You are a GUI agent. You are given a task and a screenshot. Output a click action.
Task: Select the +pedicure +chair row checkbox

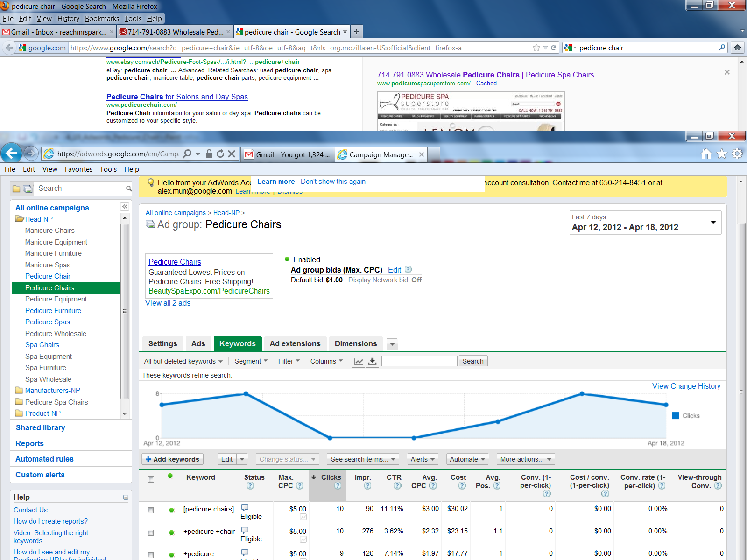[151, 532]
